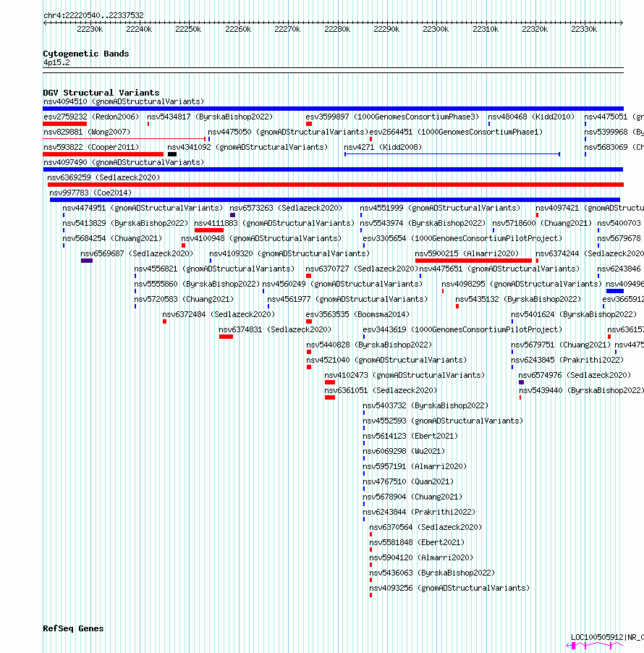644x653 pixels.
Task: Open nsv5555860 (ByrskaBishop2022) label
Action: pos(197,284)
